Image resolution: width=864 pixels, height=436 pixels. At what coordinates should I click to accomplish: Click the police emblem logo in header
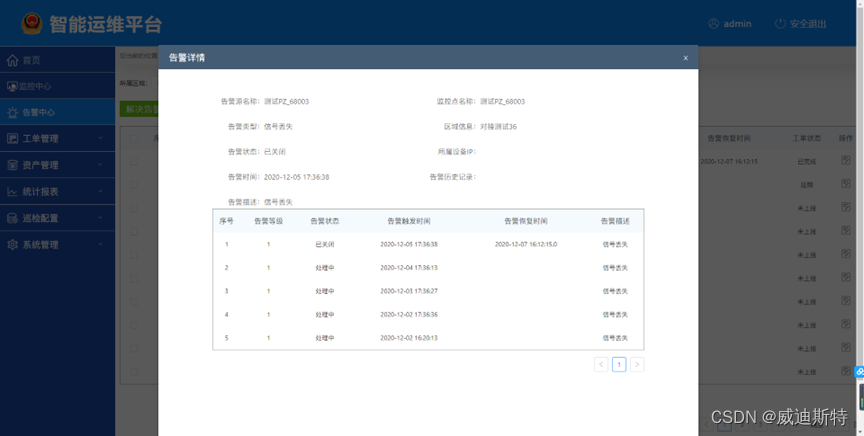[x=31, y=24]
